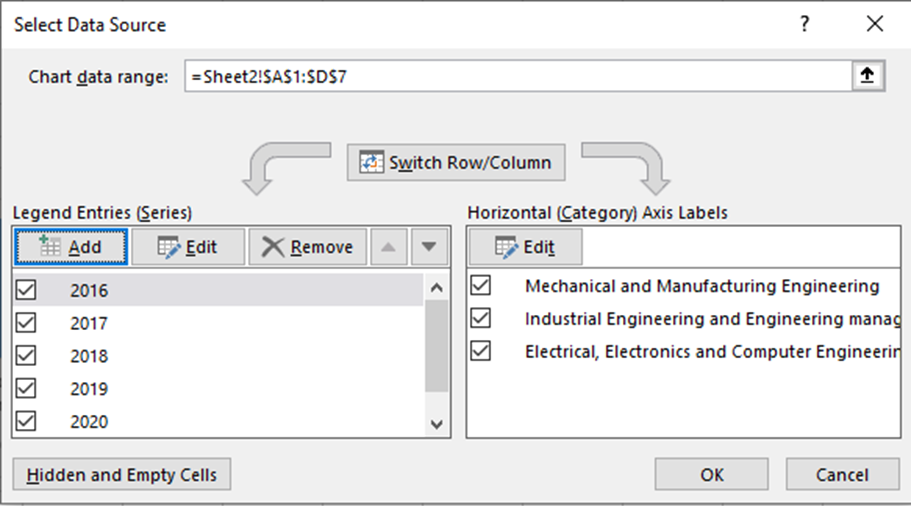
Task: Uncheck the 2017 series checkbox
Action: 26,322
